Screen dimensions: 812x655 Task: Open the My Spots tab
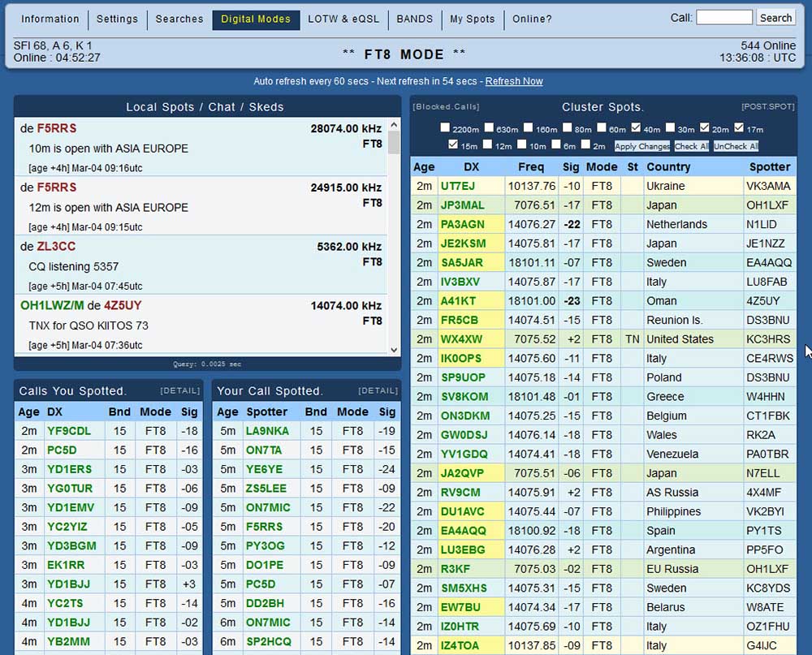[473, 19]
